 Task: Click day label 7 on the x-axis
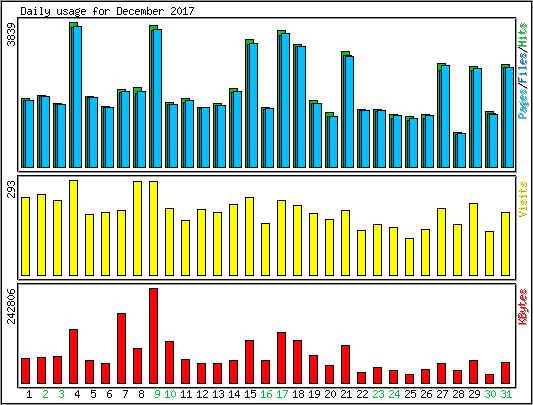coord(125,394)
